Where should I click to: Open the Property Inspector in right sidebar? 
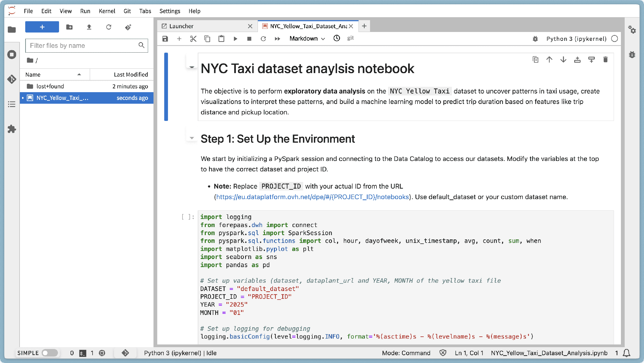click(632, 30)
